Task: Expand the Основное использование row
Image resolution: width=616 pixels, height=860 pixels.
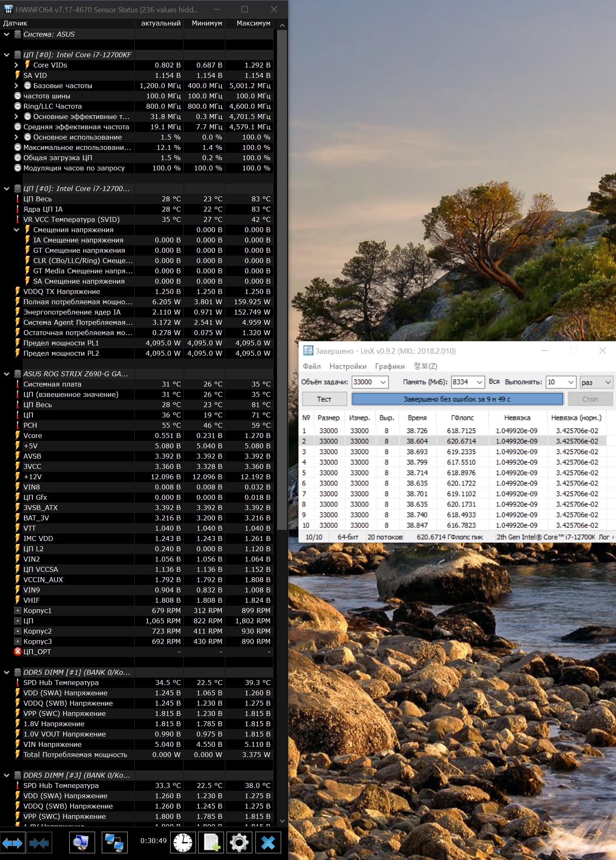Action: [x=16, y=137]
